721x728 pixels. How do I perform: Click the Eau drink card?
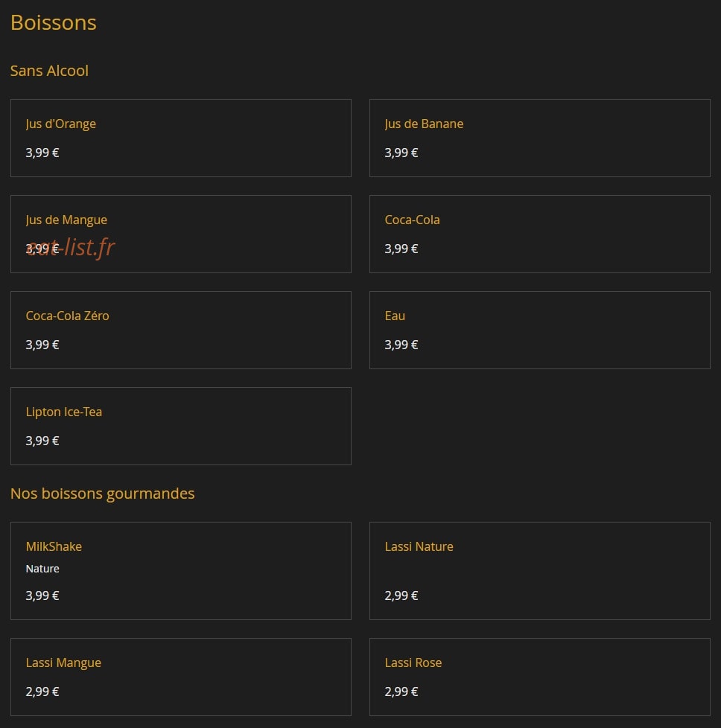click(540, 330)
